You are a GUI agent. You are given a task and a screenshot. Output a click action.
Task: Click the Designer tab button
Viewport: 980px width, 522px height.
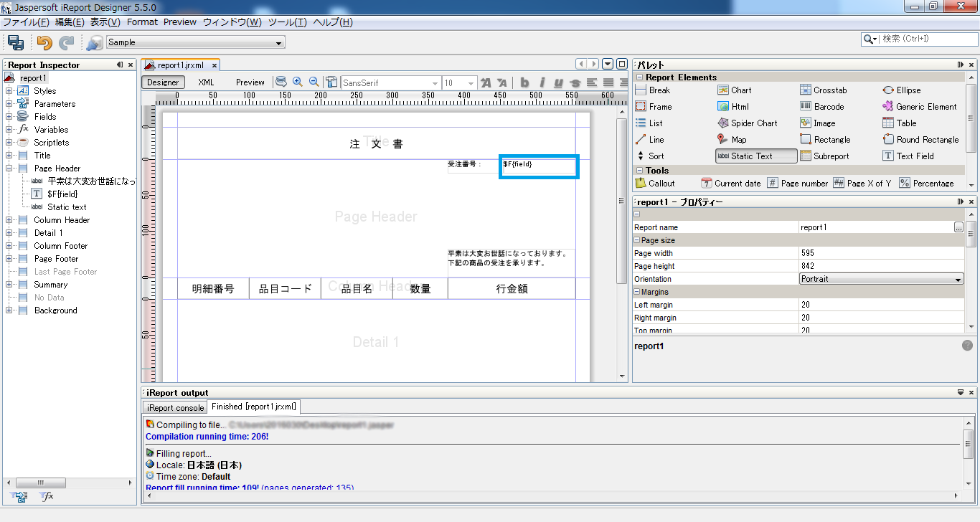162,81
